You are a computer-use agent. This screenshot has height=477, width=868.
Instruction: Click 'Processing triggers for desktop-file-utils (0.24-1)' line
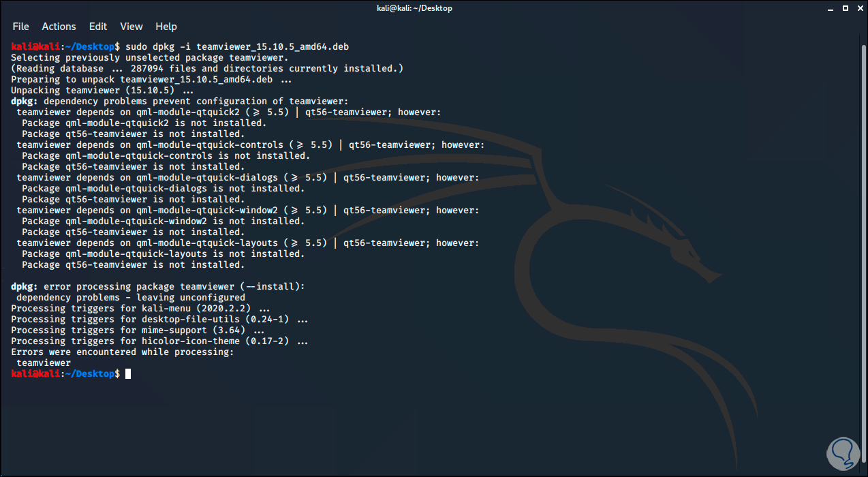pyautogui.click(x=159, y=319)
